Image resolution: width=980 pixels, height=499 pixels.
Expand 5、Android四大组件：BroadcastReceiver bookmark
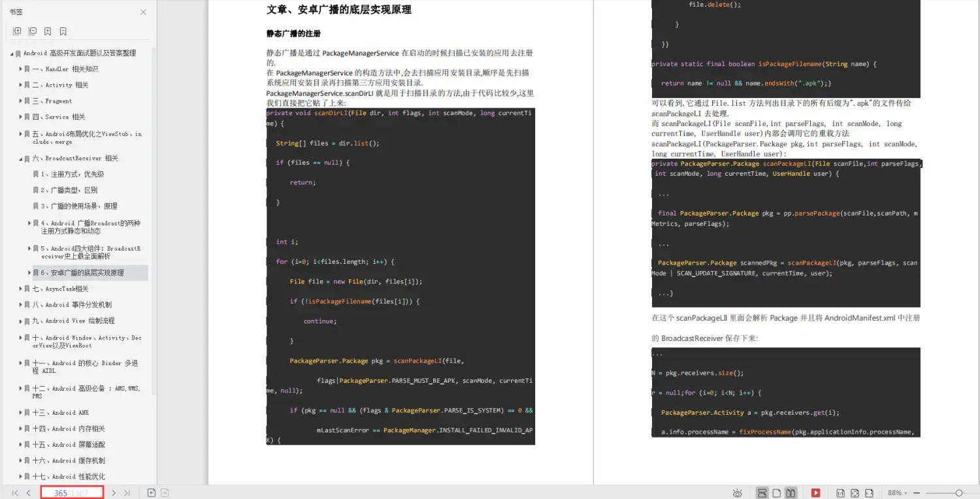29,248
